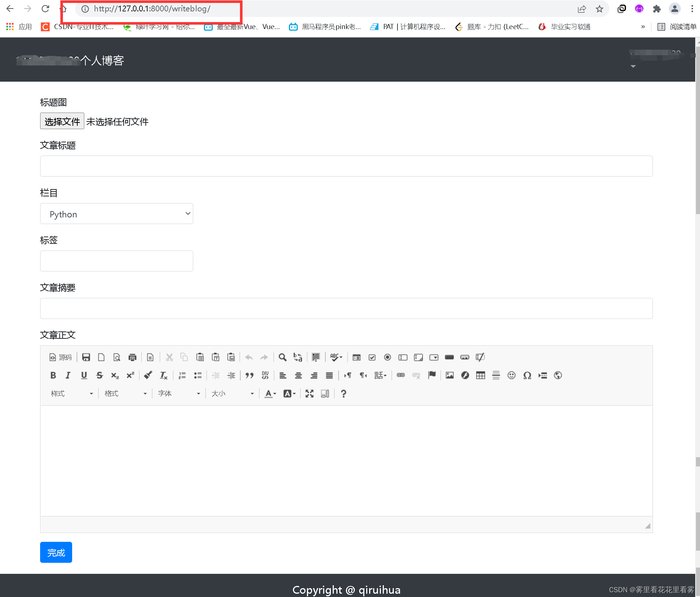Viewport: 700px width, 597px height.
Task: Toggle block quote formatting
Action: point(250,375)
